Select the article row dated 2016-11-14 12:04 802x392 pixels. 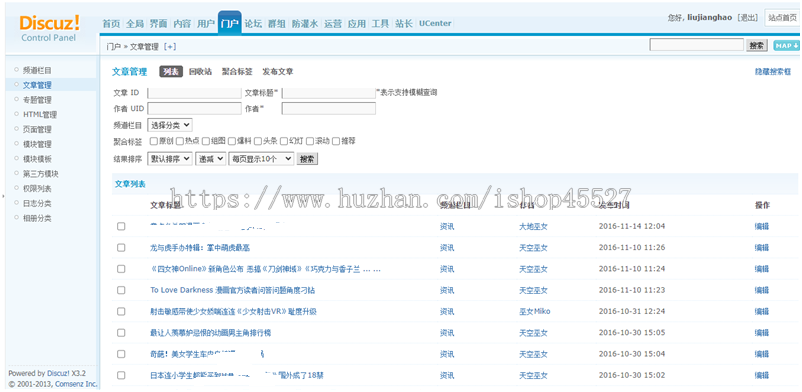(121, 226)
